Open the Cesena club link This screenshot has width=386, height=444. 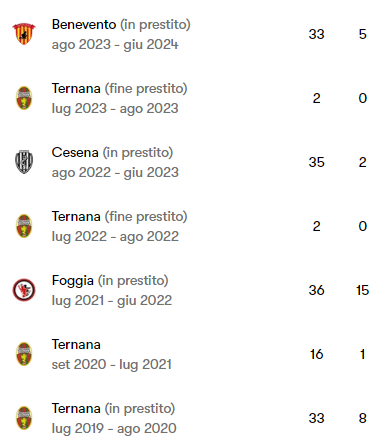(x=75, y=153)
